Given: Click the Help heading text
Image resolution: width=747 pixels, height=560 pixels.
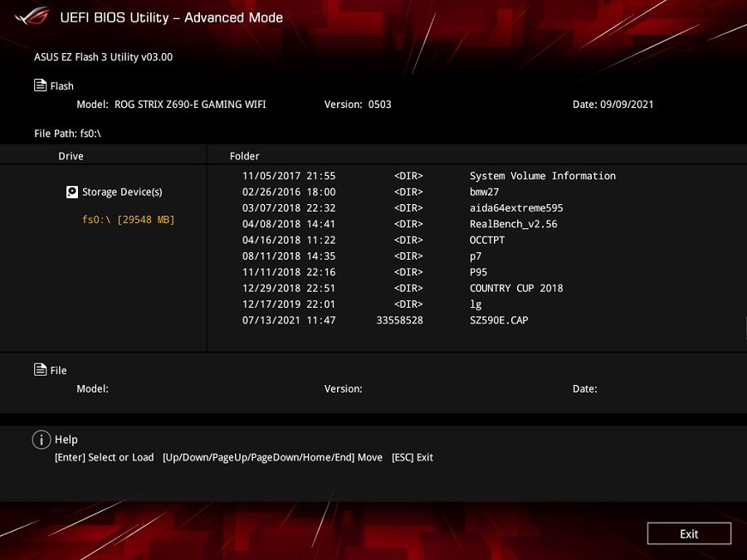Looking at the screenshot, I should [x=66, y=440].
